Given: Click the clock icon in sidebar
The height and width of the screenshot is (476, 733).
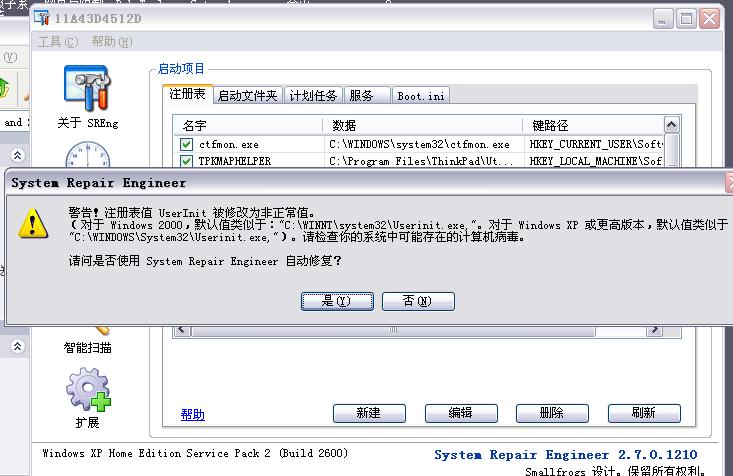Looking at the screenshot, I should (x=87, y=154).
